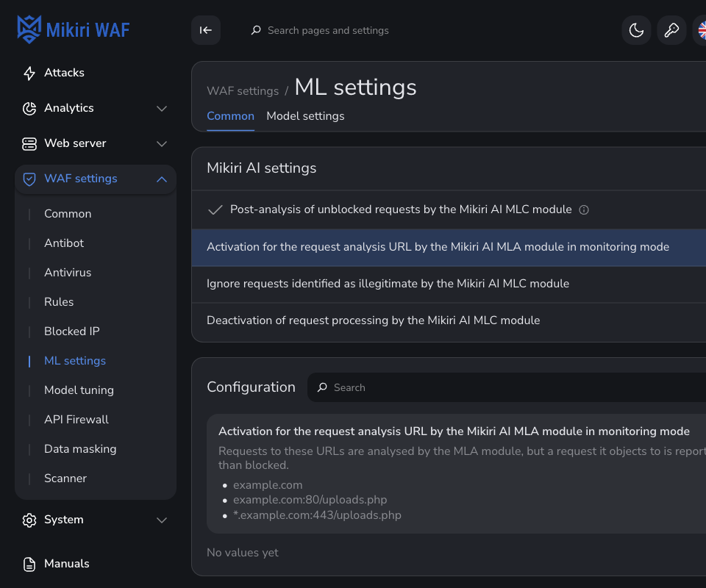This screenshot has height=588, width=706.
Task: Collapse the sidebar with the arrow button
Action: (x=206, y=30)
